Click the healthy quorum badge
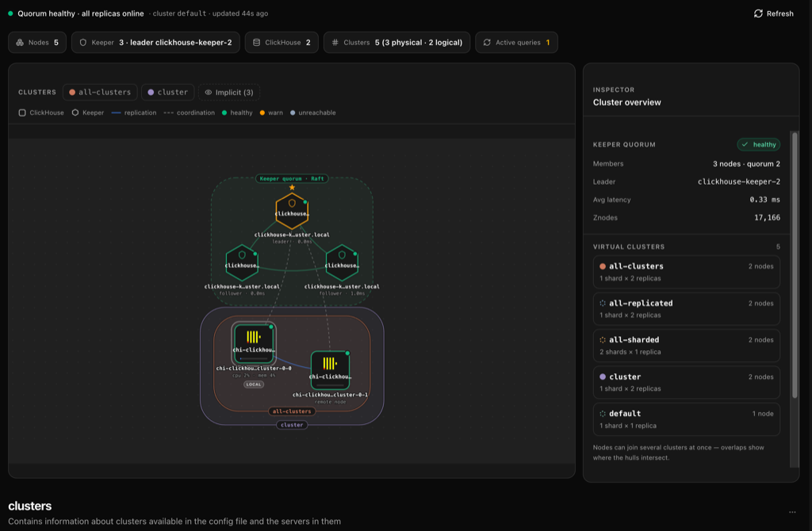This screenshot has height=531, width=812. (x=759, y=144)
